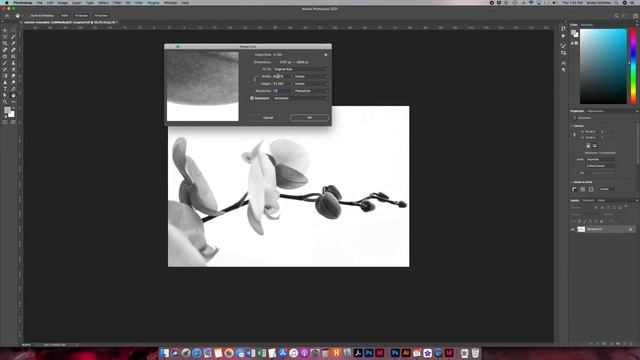Click the Photoshop search icon
Viewport: 640px width, 360px height.
point(616,16)
